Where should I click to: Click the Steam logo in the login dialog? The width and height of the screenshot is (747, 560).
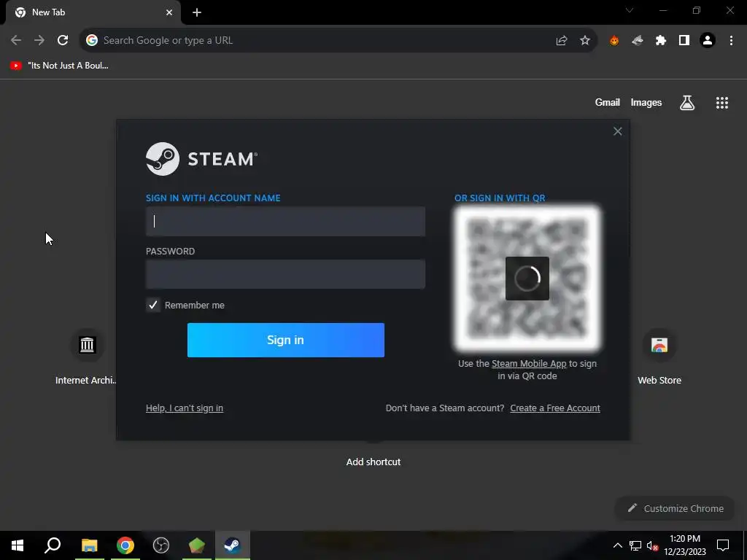click(201, 158)
